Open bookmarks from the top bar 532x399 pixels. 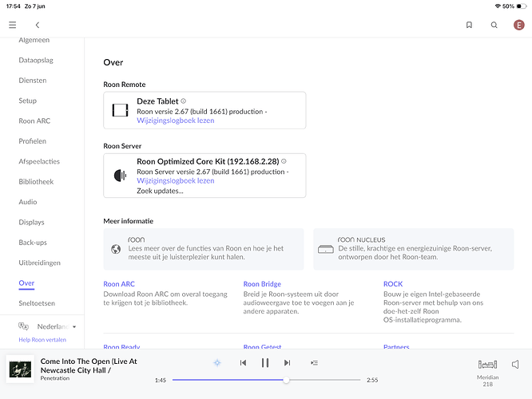point(469,25)
